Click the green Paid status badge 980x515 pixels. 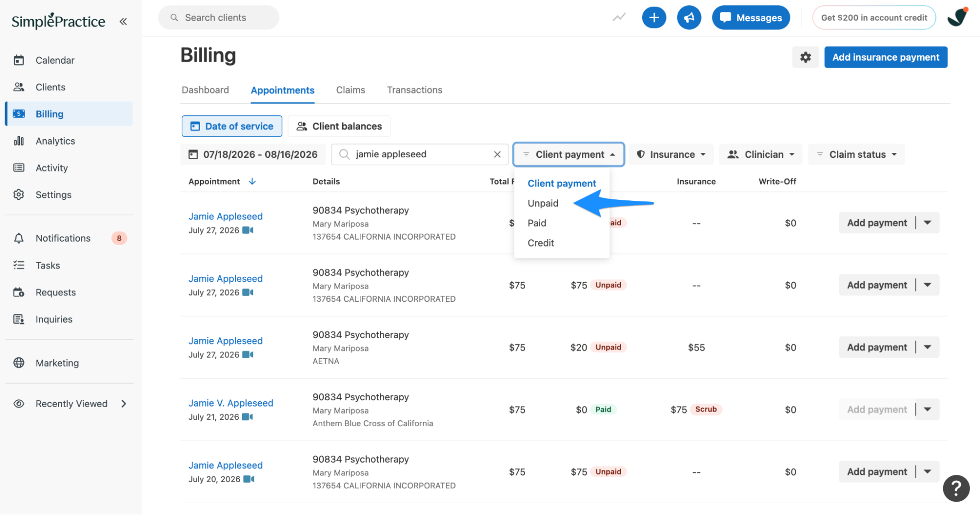click(x=603, y=410)
